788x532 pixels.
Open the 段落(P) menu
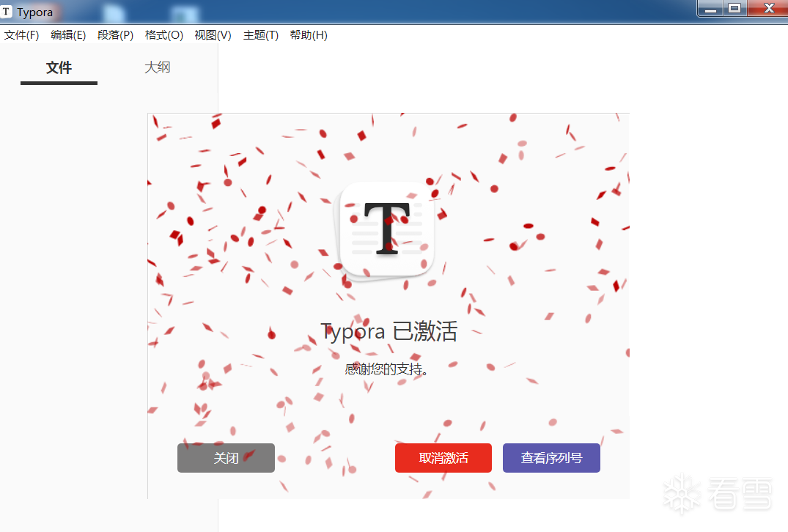(x=116, y=35)
